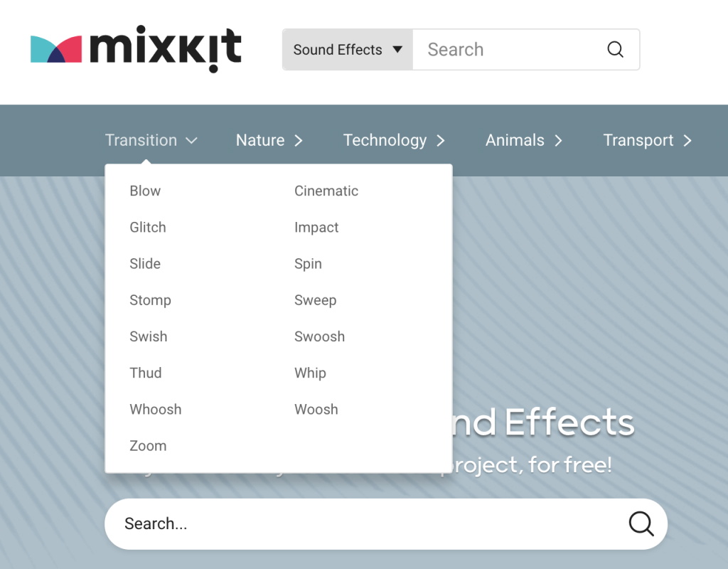Select Stomp from the Transition menu

150,301
